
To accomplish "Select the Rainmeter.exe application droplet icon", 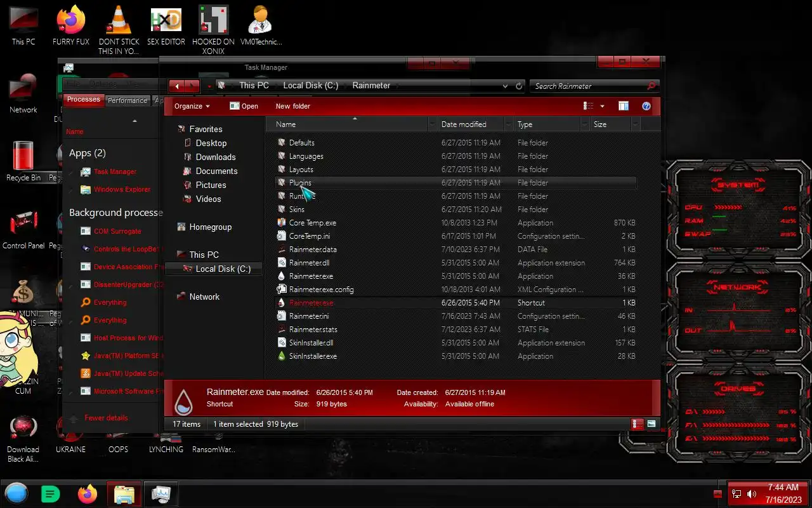I will (282, 276).
